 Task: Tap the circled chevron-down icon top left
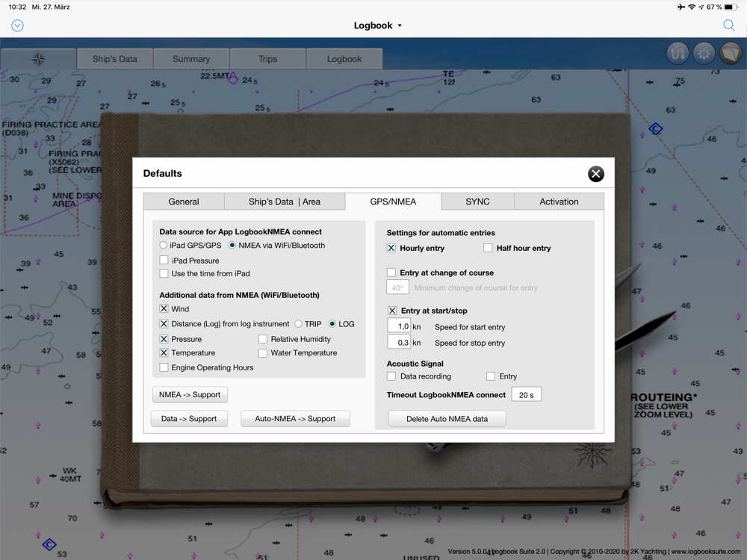coord(17,25)
